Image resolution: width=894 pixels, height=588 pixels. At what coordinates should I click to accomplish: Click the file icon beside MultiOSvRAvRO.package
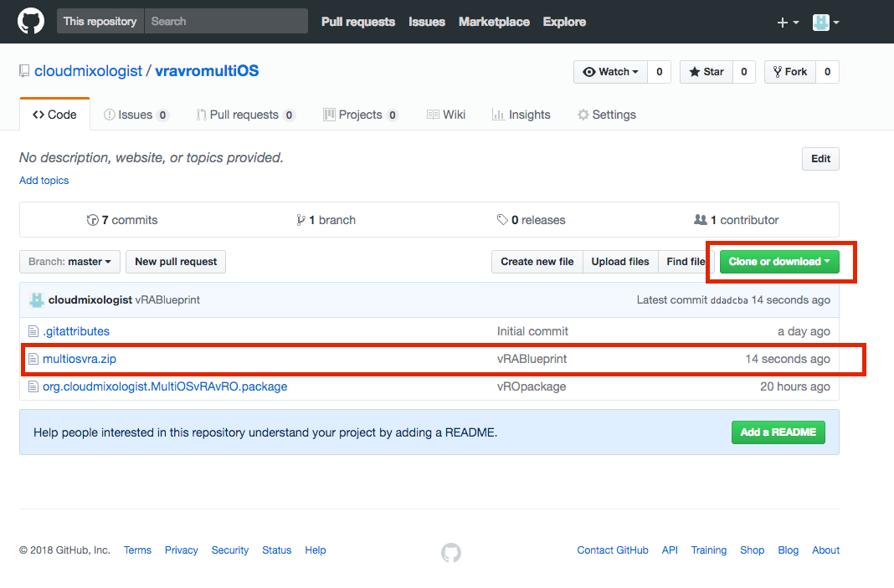33,386
